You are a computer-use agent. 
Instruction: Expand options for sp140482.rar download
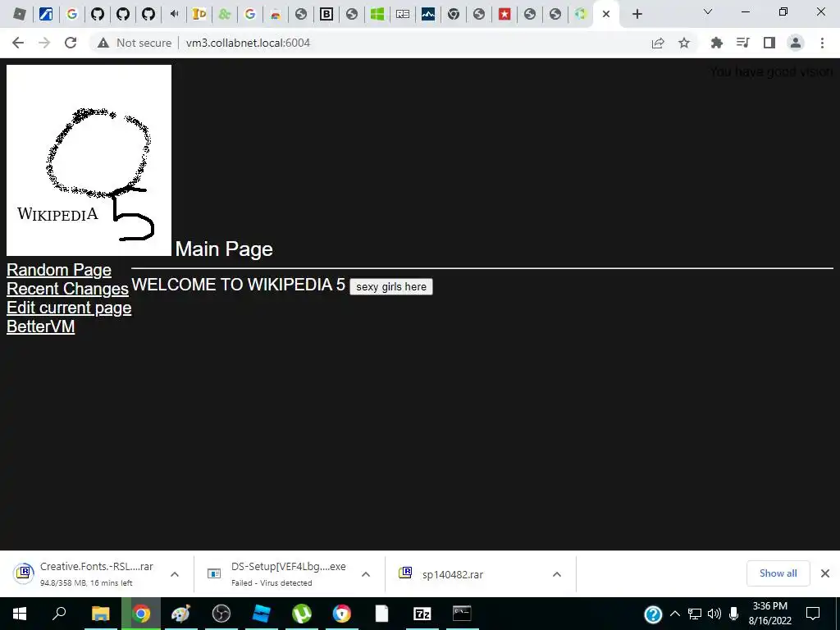[x=557, y=574]
